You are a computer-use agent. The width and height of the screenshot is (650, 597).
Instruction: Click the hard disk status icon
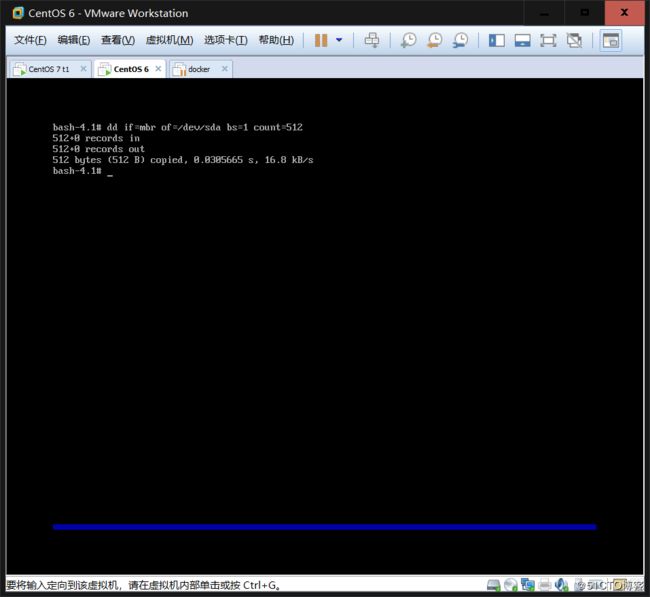click(494, 585)
